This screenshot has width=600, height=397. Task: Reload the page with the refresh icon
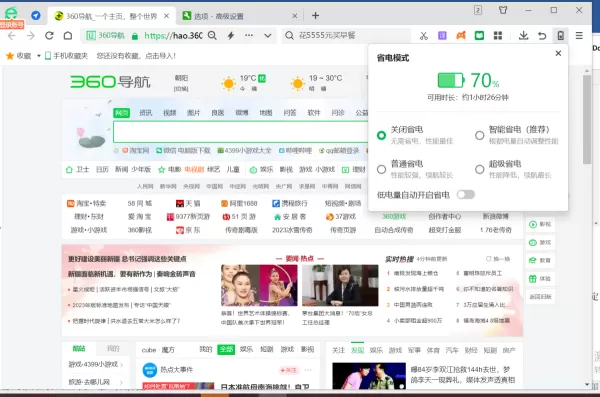click(49, 36)
